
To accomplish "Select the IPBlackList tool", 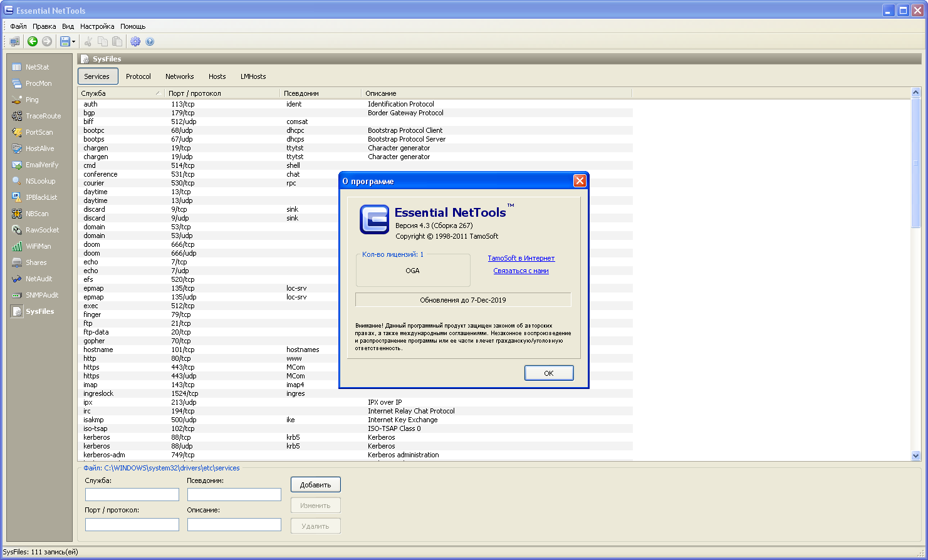I will pyautogui.click(x=41, y=197).
